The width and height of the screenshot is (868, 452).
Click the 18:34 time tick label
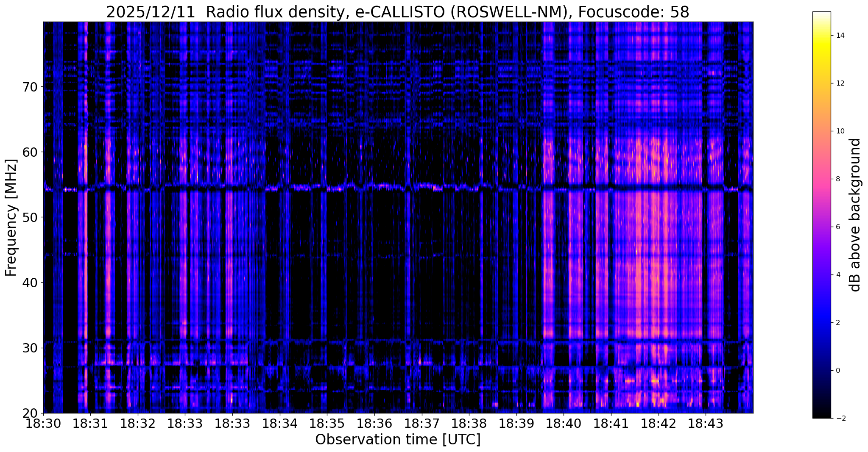pos(279,424)
